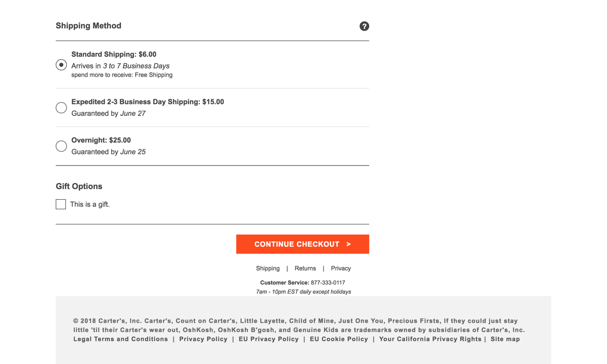Viewport: 607px width, 364px height.
Task: Go to the Site map link
Action: click(x=505, y=339)
